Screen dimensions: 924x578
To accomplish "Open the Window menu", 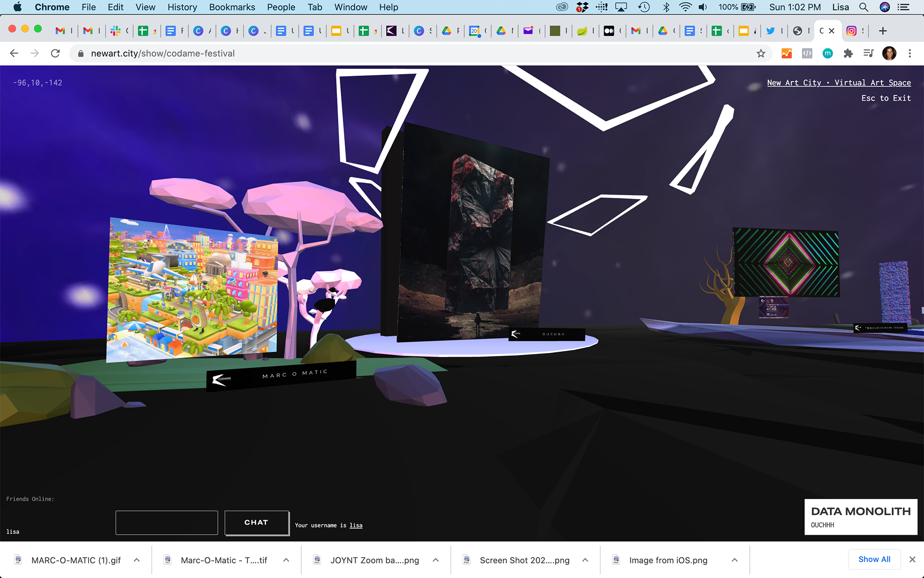I will pyautogui.click(x=351, y=7).
